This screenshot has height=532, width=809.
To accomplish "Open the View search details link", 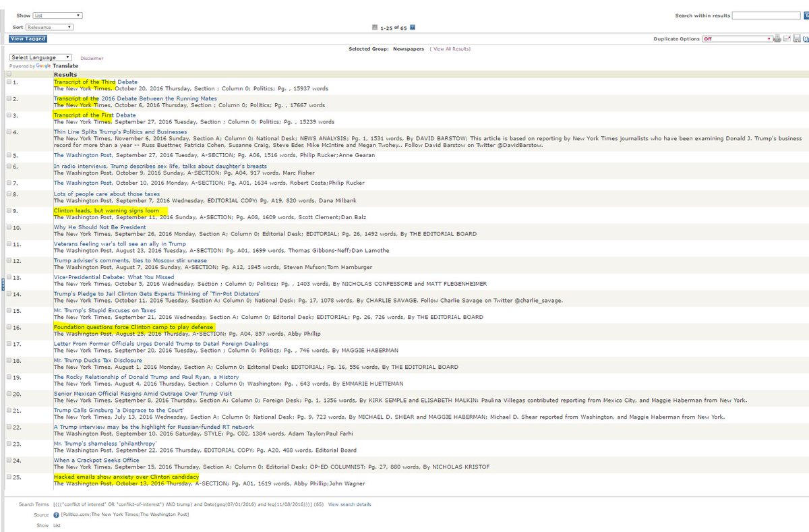I will (349, 504).
